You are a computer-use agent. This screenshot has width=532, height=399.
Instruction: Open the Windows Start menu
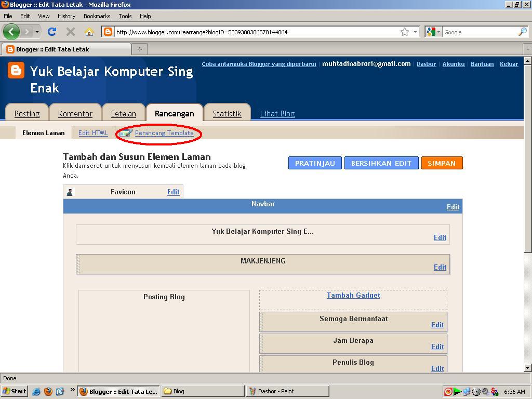(14, 391)
